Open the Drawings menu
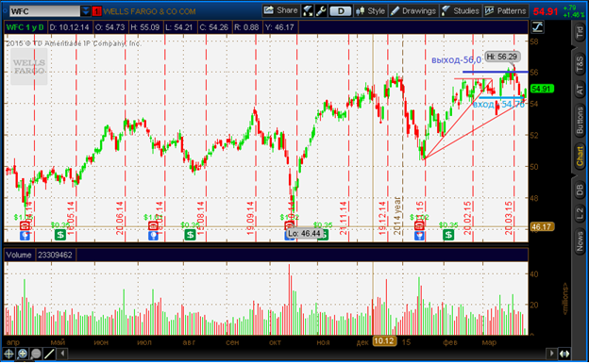The height and width of the screenshot is (364, 589). pos(412,11)
